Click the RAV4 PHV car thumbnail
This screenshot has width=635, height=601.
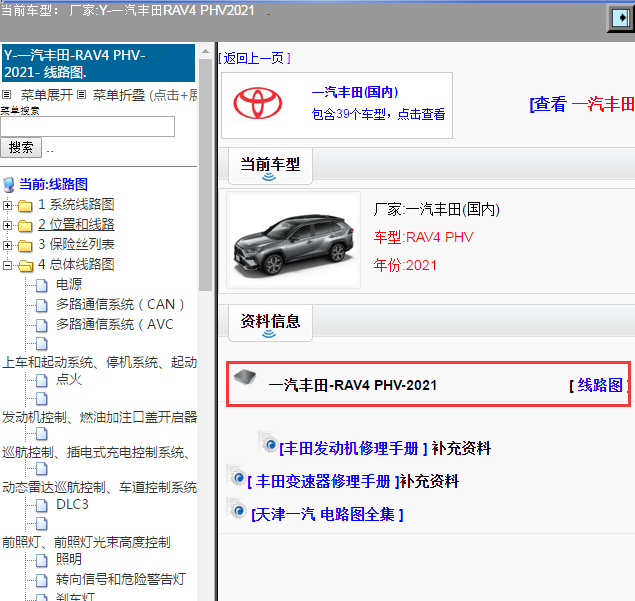pyautogui.click(x=294, y=240)
